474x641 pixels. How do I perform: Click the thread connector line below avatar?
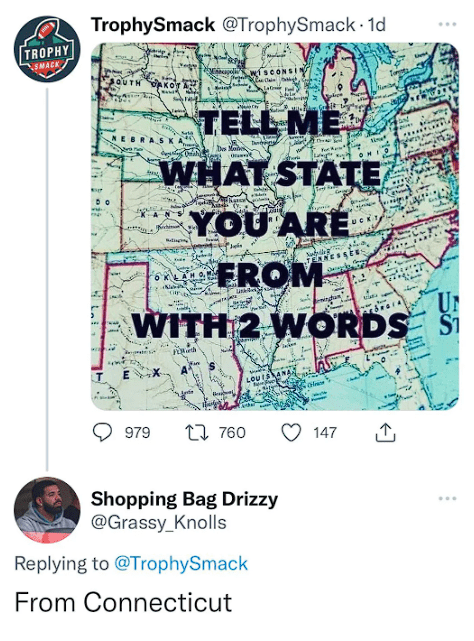tap(47, 279)
